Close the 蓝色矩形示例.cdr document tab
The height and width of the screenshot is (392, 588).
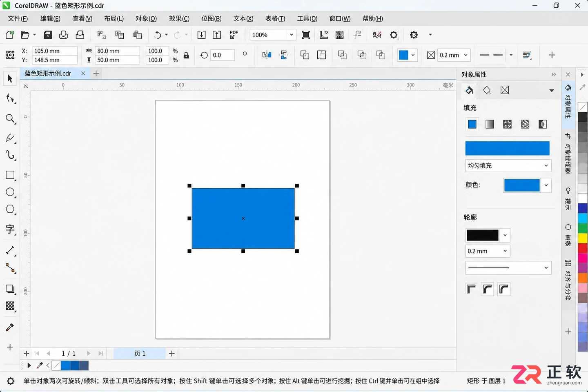pos(83,73)
